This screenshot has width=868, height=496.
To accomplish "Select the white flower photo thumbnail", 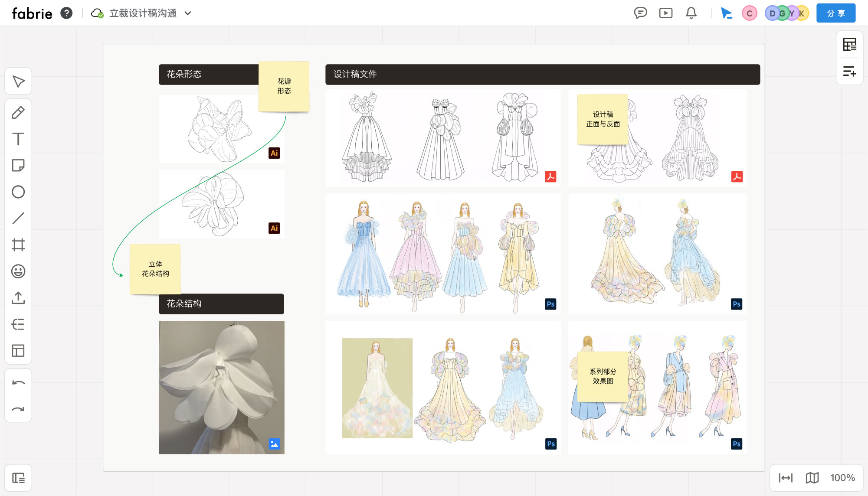I will click(222, 387).
